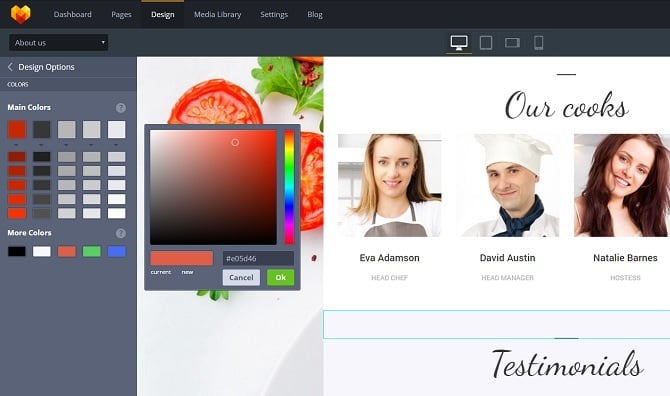Switch to tablet landscape preview
Image resolution: width=670 pixels, height=396 pixels.
coord(512,43)
